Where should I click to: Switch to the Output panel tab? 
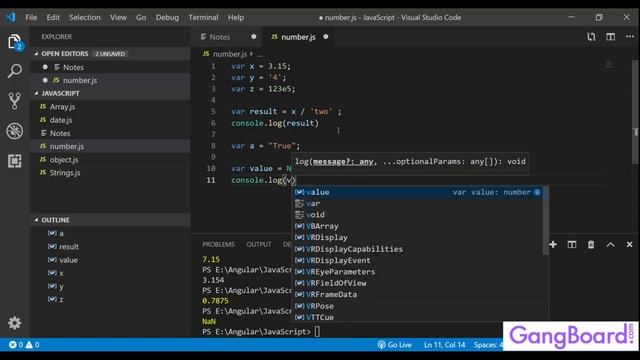click(x=259, y=244)
